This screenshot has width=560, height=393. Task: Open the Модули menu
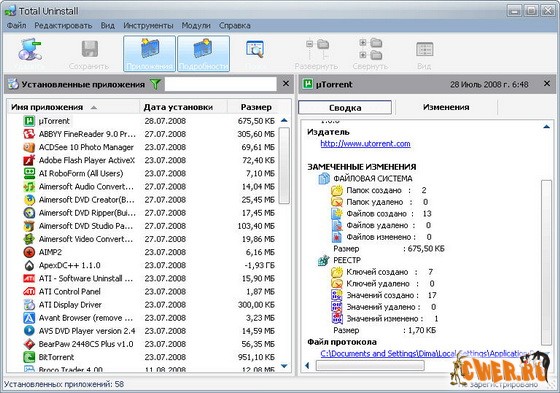[x=196, y=25]
